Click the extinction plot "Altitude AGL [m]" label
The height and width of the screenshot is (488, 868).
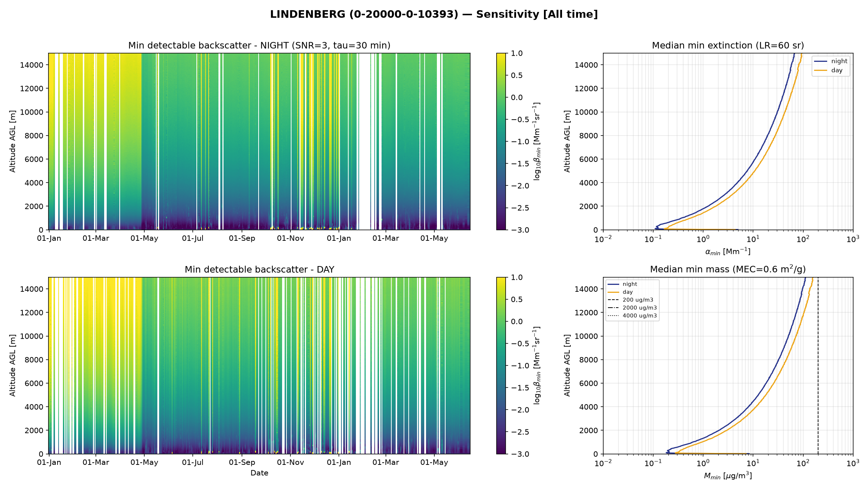(567, 141)
